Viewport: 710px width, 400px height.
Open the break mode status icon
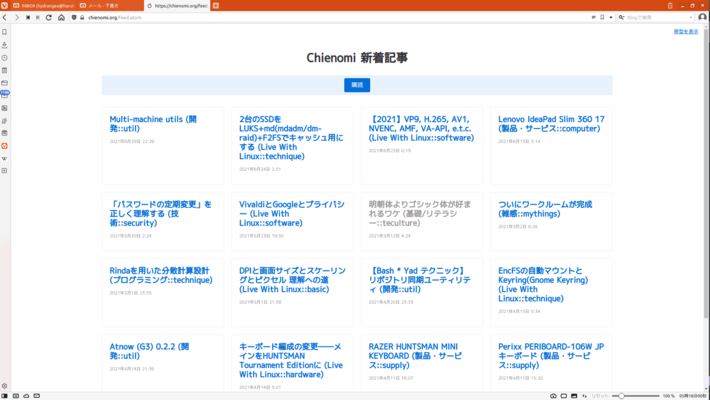(16, 396)
